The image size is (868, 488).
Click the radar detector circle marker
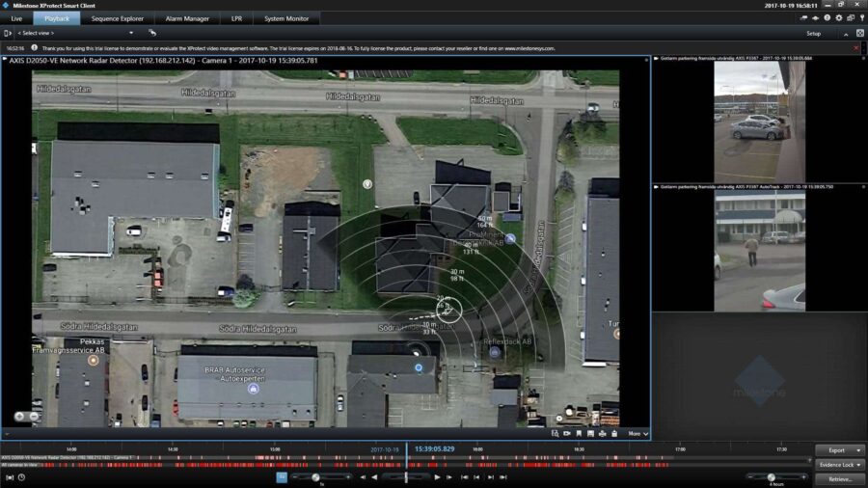pos(448,311)
